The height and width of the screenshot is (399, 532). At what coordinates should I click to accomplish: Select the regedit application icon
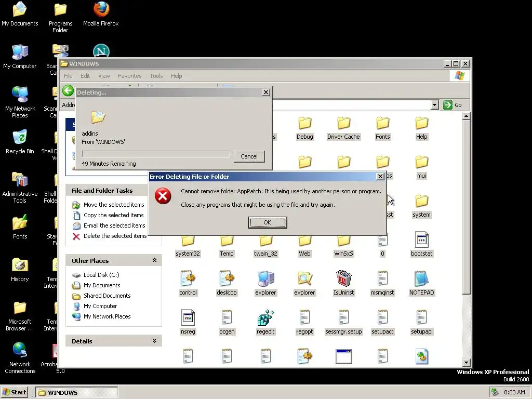[265, 322]
